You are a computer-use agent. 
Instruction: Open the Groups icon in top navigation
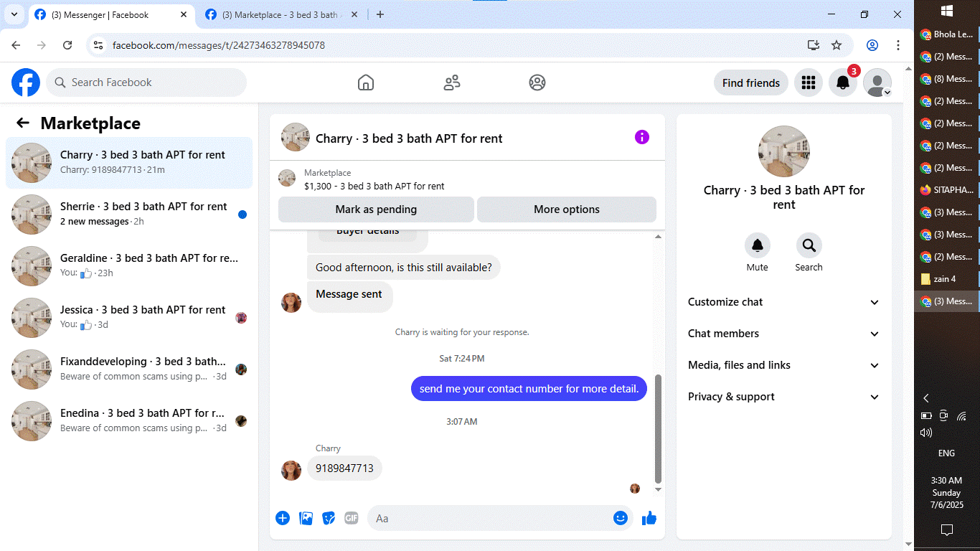point(537,83)
